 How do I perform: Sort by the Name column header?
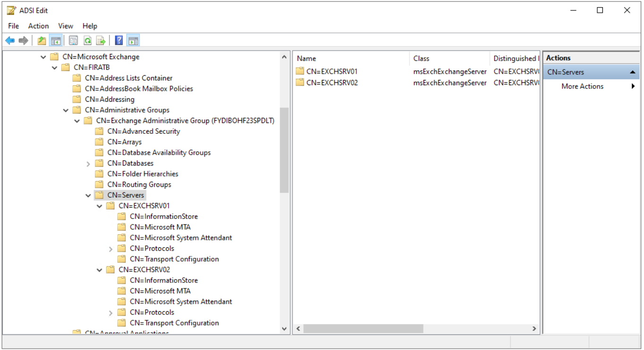[x=352, y=59]
